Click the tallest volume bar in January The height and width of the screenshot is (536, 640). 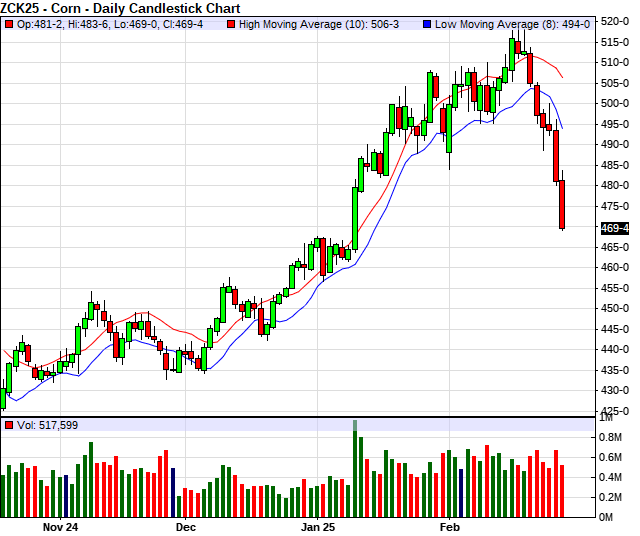click(355, 468)
